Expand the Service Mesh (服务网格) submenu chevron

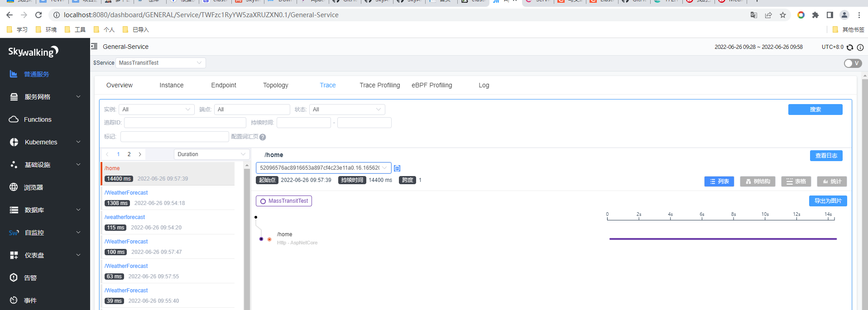tap(78, 96)
